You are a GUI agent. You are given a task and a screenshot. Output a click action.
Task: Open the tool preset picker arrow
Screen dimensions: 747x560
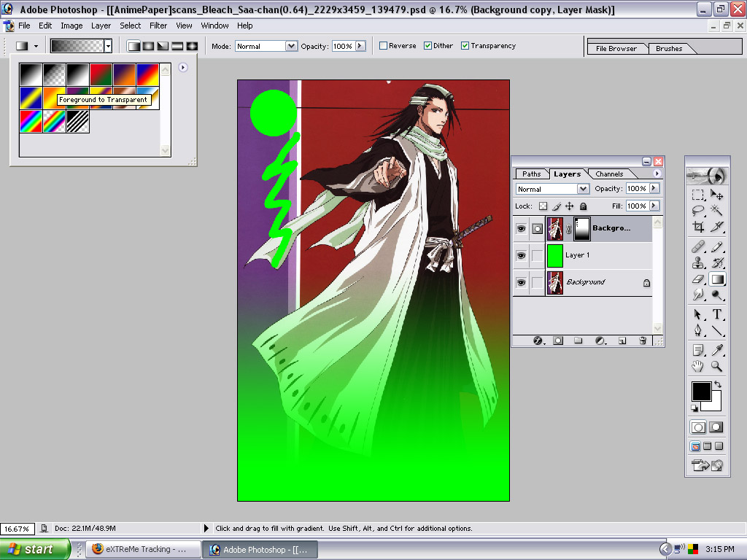click(x=36, y=46)
